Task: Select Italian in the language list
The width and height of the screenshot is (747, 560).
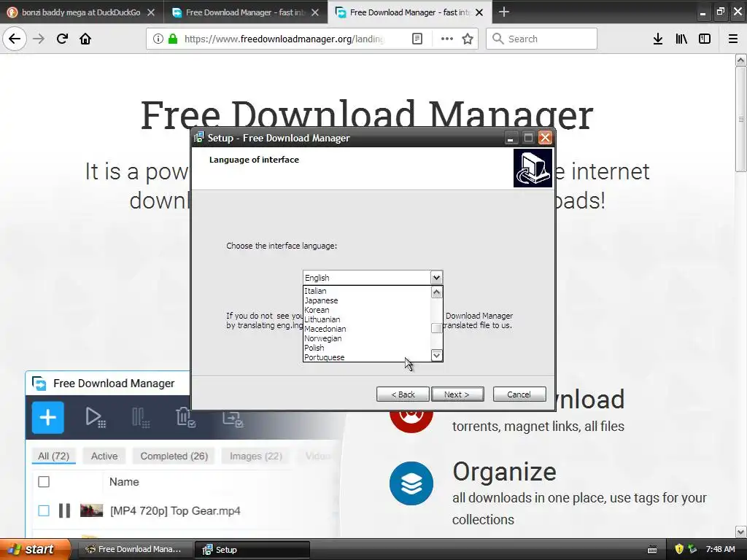Action: (x=366, y=291)
